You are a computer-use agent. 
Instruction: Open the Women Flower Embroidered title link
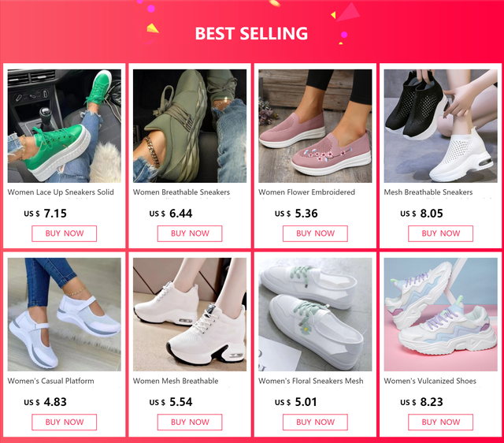coord(306,192)
